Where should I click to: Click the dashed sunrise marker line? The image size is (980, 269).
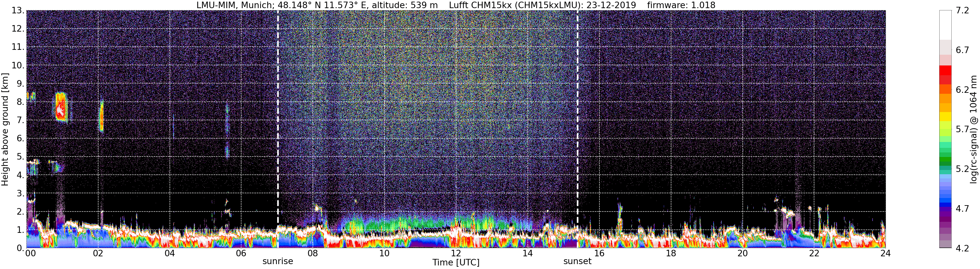pyautogui.click(x=278, y=129)
